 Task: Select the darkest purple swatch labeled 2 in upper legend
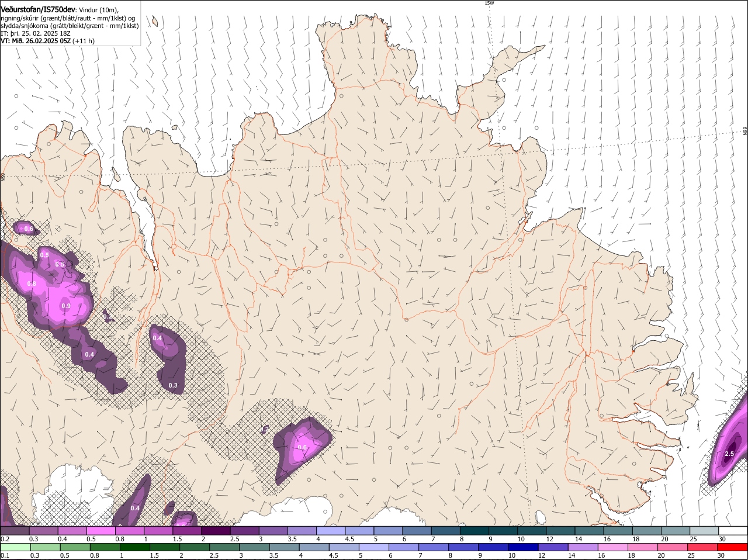(216, 530)
